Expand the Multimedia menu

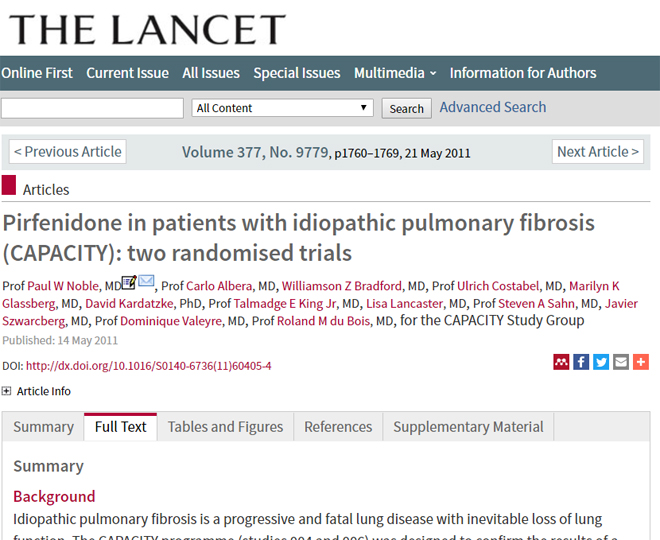[395, 73]
